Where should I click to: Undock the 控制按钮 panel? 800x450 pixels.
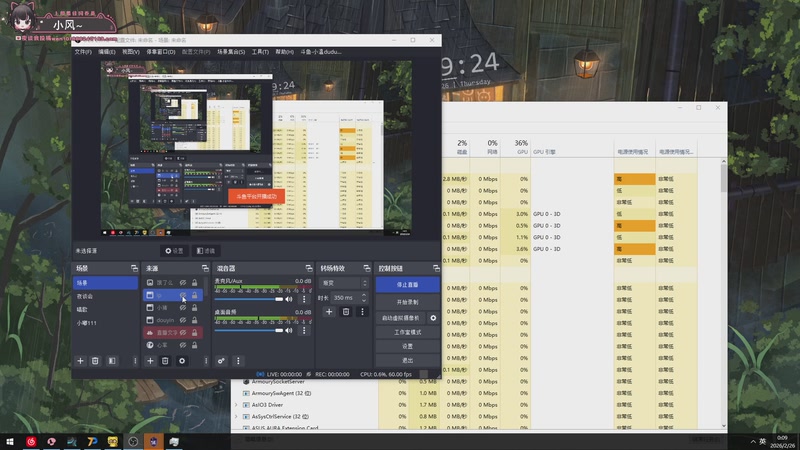(x=436, y=268)
